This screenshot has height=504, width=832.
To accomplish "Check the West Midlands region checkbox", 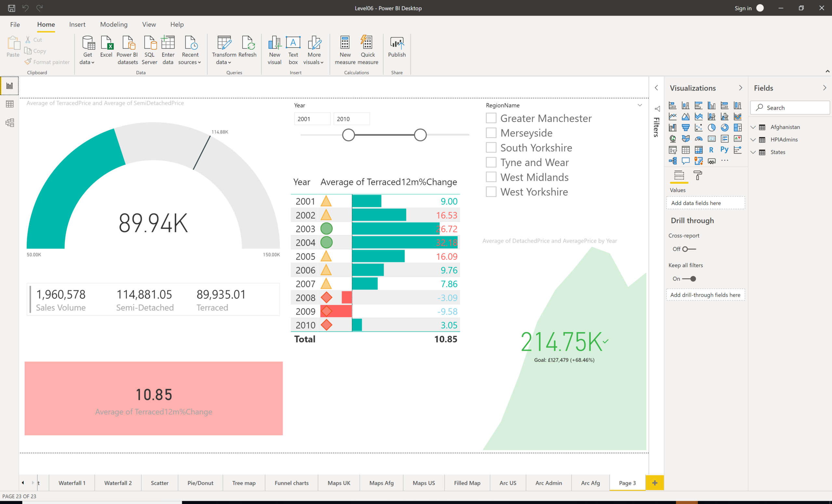I will (x=491, y=177).
